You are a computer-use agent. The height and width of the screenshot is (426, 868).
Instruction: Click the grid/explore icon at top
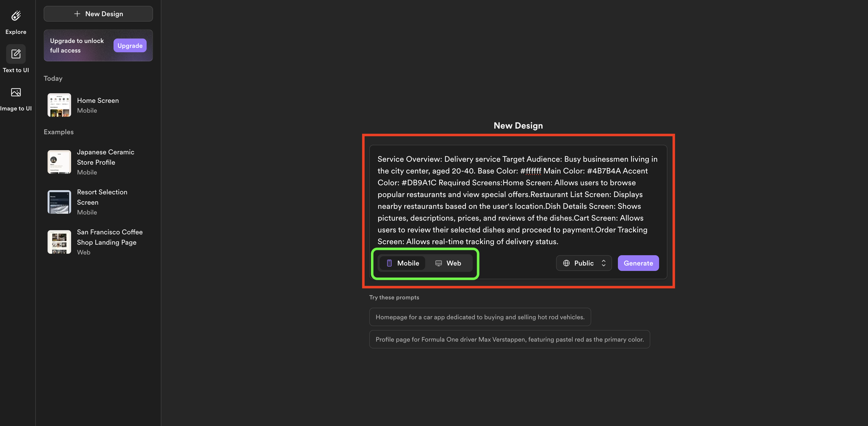(15, 15)
